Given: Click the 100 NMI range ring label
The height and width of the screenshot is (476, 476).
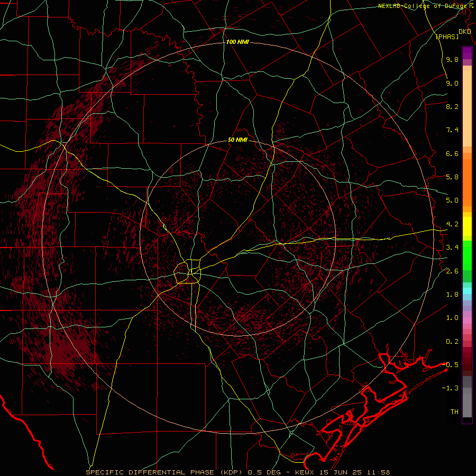Looking at the screenshot, I should coord(237,42).
